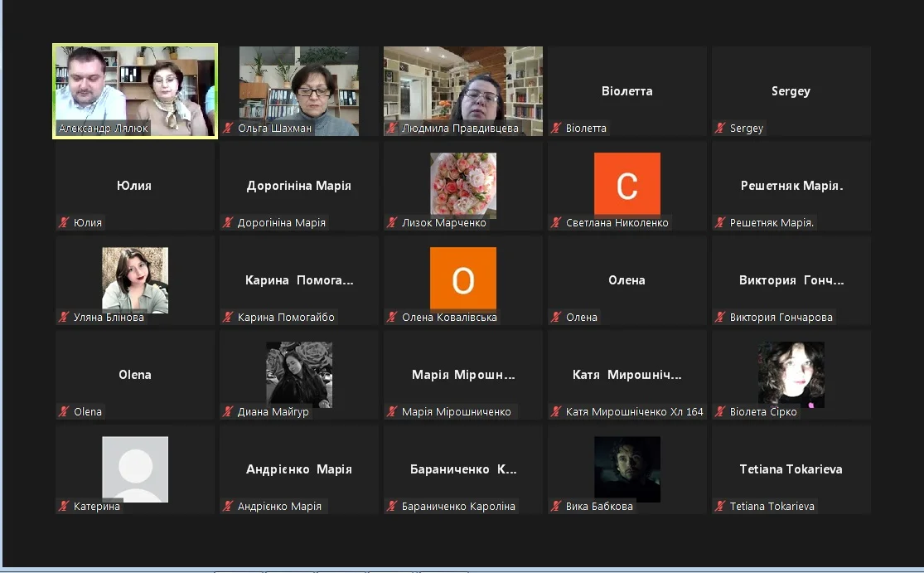The image size is (924, 573).
Task: Click muted mic icon beside Tetiana Tokarieva label
Action: [x=720, y=506]
